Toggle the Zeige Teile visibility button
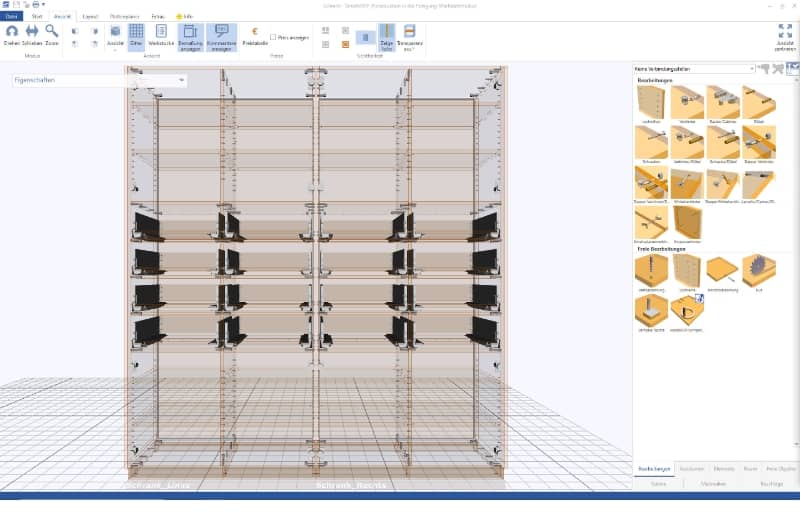 tap(386, 37)
